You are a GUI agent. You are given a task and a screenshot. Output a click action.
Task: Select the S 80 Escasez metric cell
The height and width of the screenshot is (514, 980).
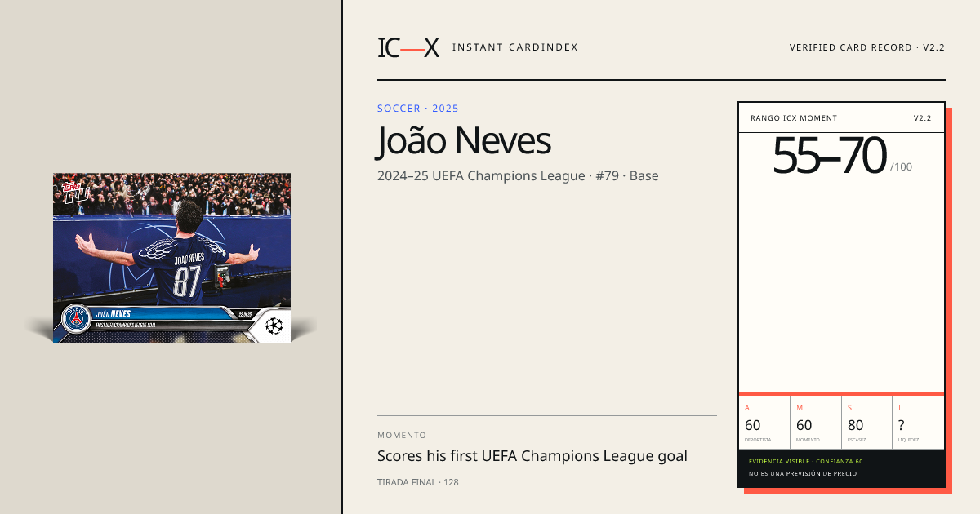click(866, 422)
